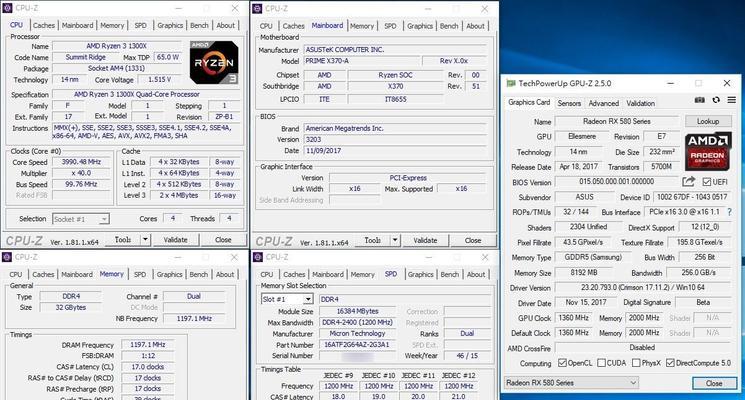This screenshot has width=745, height=400.
Task: Click the GPU-Z screenshot camera icon
Action: [x=699, y=100]
